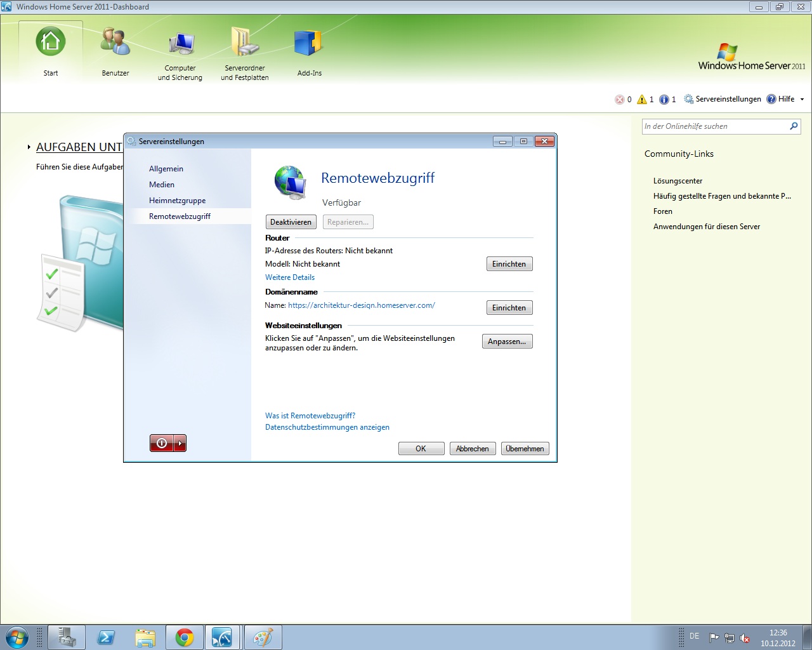Close the Servereinstellungen dialog

pyautogui.click(x=544, y=142)
